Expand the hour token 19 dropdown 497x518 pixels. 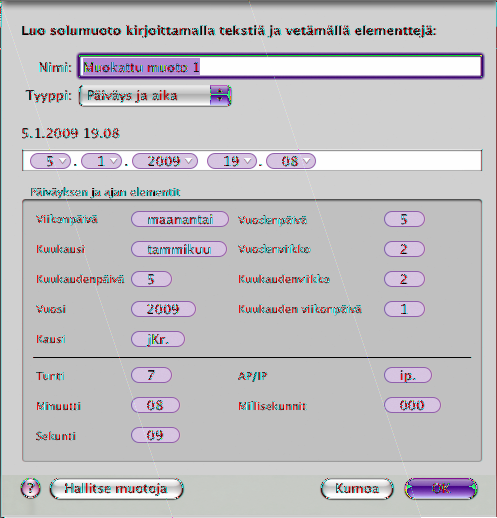[247, 161]
